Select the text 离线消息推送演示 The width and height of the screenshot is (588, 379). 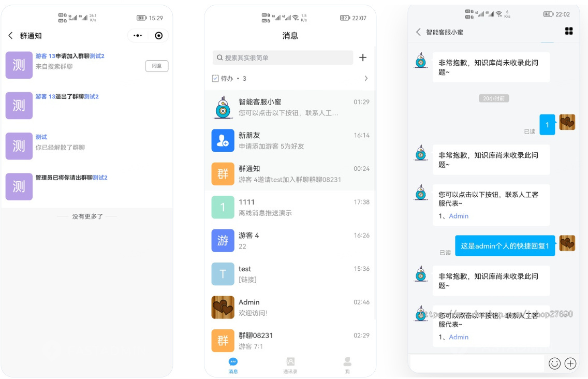coord(265,213)
